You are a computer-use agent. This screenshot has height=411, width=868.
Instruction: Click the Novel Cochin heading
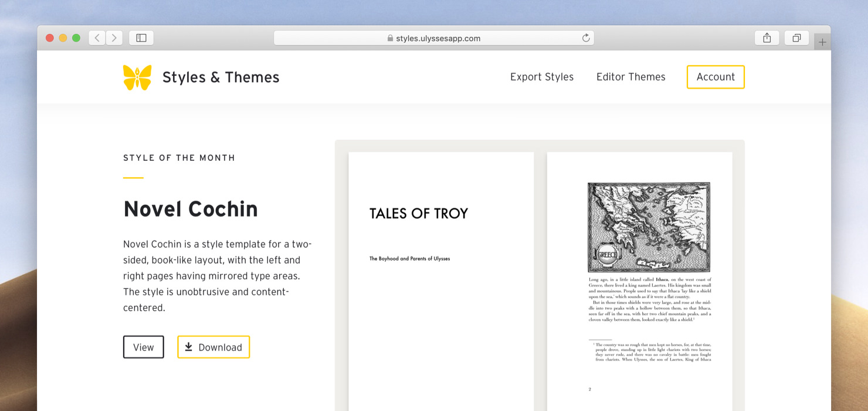pos(191,209)
